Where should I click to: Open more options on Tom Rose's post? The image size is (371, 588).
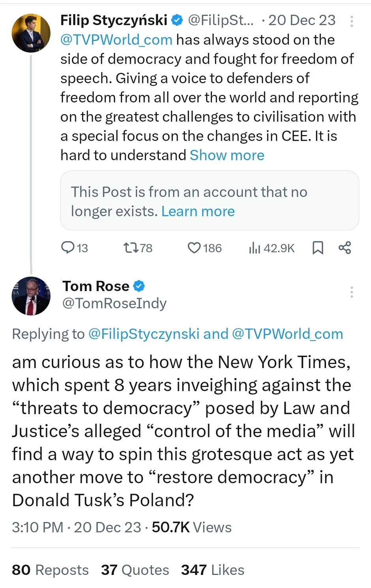351,292
